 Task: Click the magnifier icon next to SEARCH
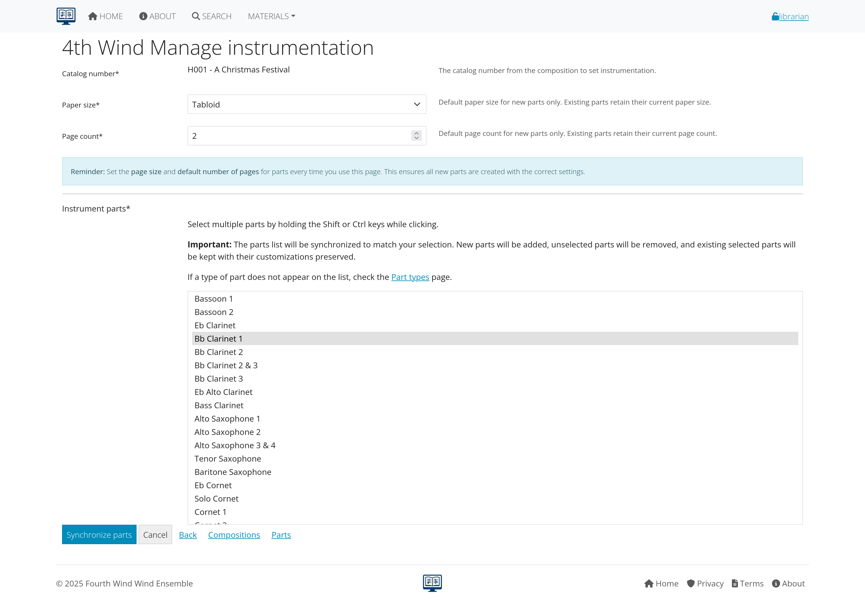[x=196, y=16]
